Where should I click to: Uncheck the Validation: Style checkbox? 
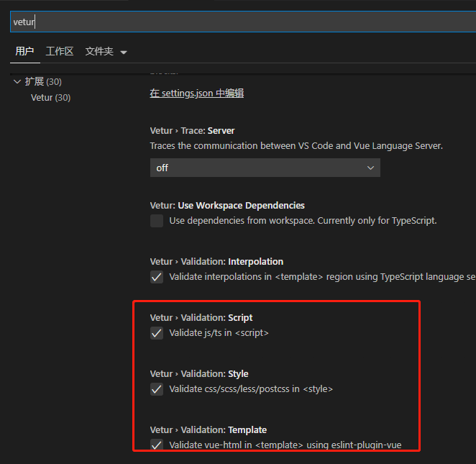pos(157,389)
